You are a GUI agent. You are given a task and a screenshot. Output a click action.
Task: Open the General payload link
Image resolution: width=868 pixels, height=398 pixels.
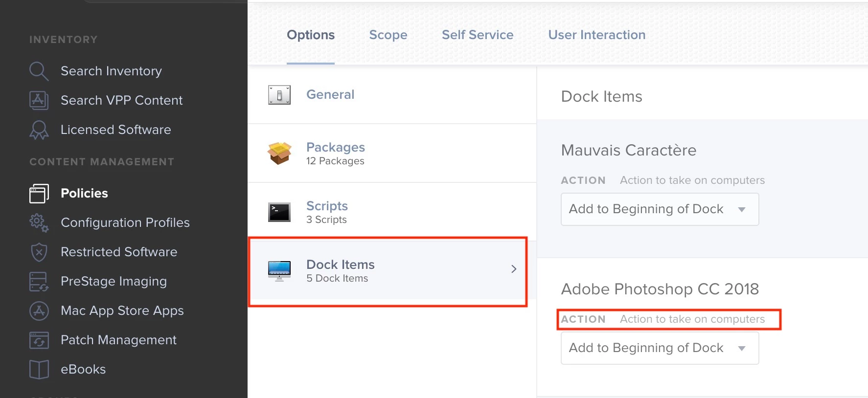[330, 94]
